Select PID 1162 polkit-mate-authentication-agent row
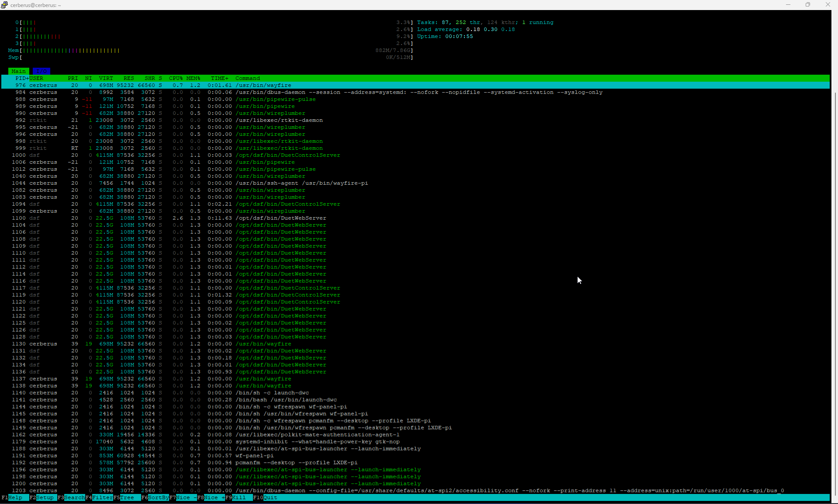This screenshot has height=504, width=838. pos(415,435)
